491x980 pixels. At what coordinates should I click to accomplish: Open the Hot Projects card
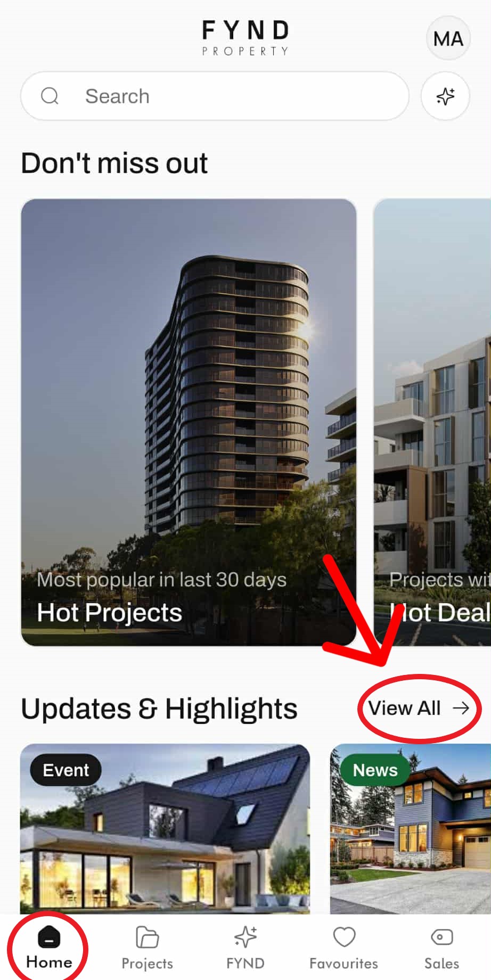pyautogui.click(x=189, y=422)
